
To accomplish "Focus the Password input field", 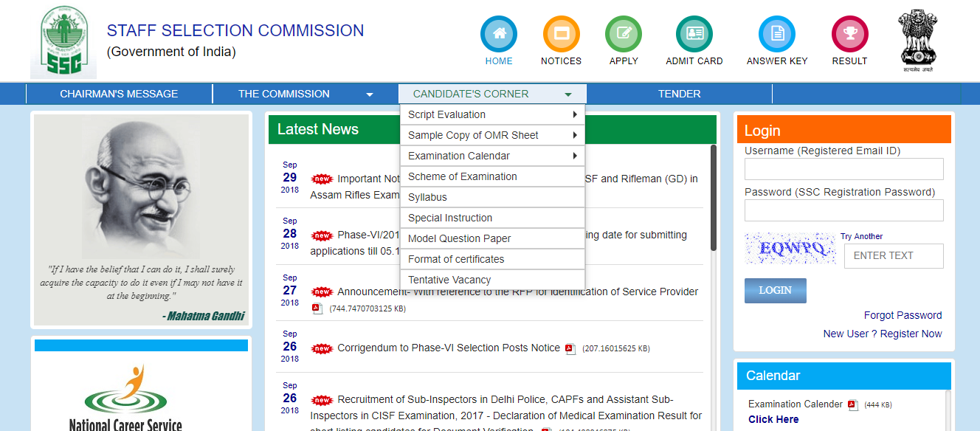I will coord(843,210).
